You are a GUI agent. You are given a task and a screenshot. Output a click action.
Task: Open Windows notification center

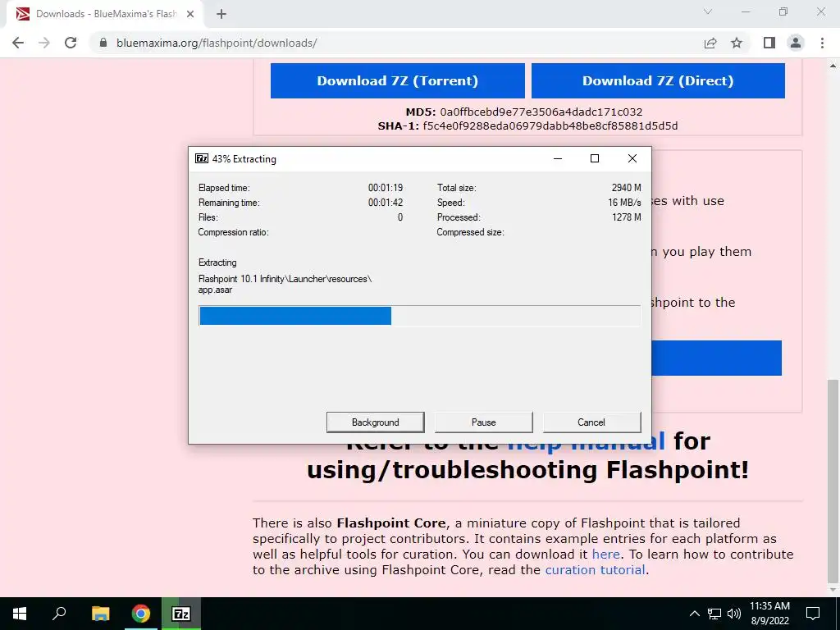coord(813,614)
